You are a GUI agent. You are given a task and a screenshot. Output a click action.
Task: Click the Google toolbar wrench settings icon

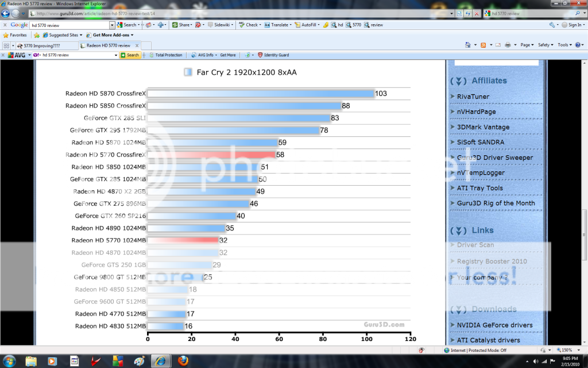pyautogui.click(x=552, y=25)
